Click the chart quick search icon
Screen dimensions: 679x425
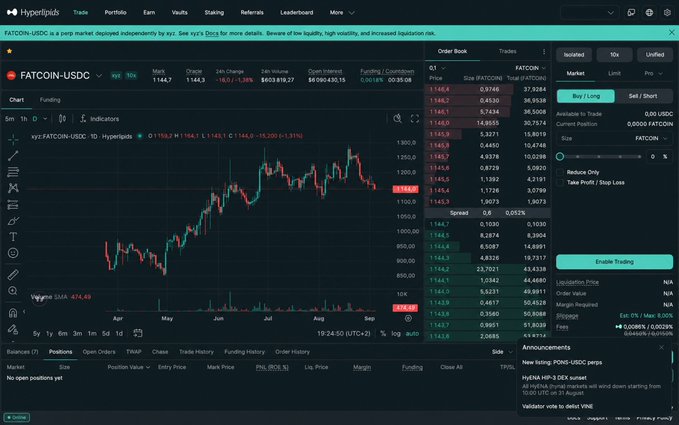click(397, 119)
